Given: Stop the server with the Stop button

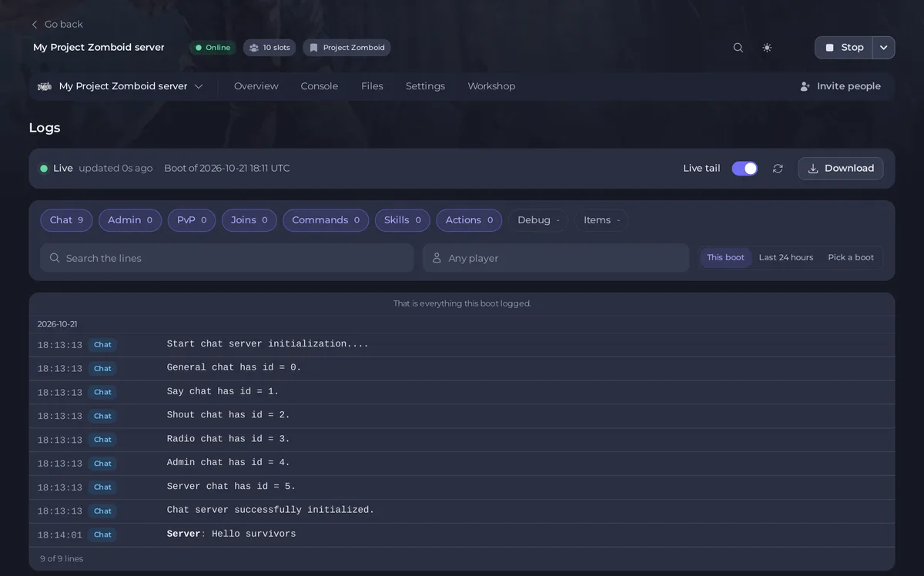Looking at the screenshot, I should [844, 48].
